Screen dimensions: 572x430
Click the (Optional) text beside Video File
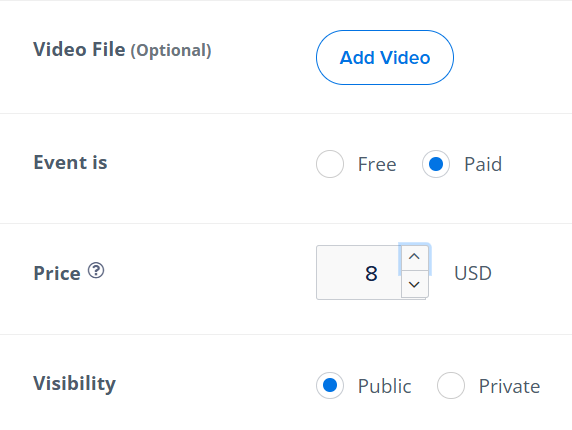pyautogui.click(x=171, y=51)
